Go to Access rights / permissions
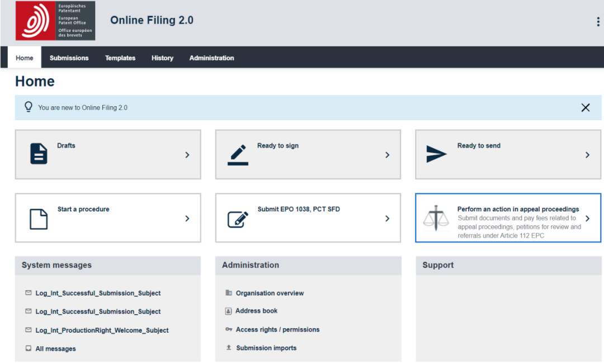 tap(278, 330)
